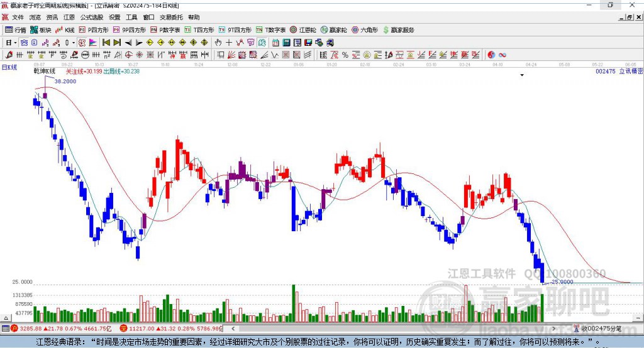
Task: Click the 乾坤K线 indicator label
Action: click(45, 72)
